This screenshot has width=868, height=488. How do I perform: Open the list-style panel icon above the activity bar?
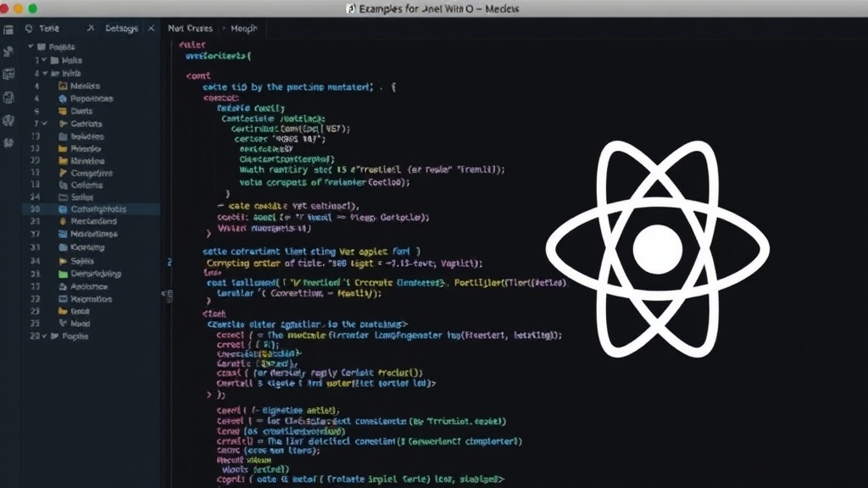point(8,30)
